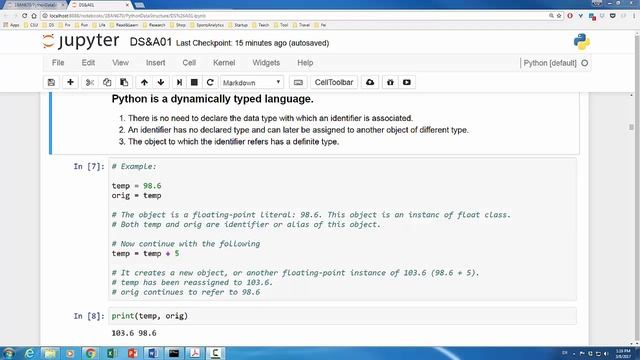This screenshot has width=640, height=360.
Task: Restart the kernel with the circular arrow icon
Action: point(210,82)
